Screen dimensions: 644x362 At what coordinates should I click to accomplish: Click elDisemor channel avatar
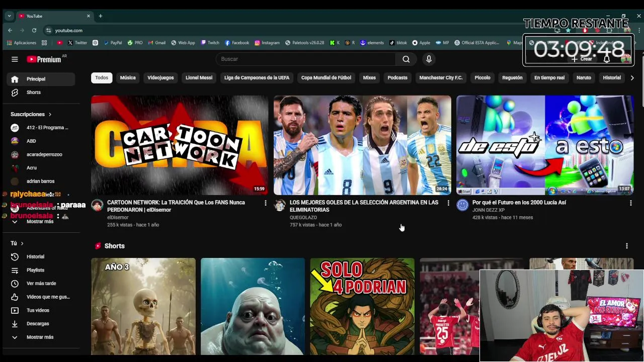[97, 205]
